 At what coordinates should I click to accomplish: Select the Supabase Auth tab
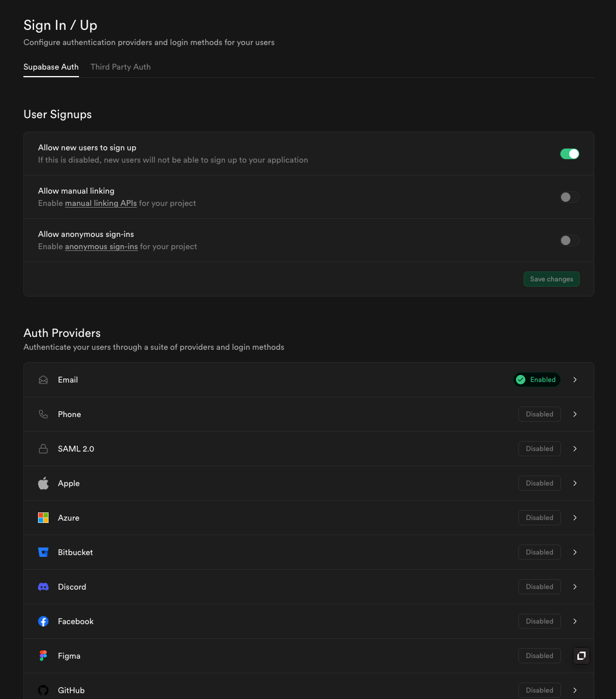point(51,67)
